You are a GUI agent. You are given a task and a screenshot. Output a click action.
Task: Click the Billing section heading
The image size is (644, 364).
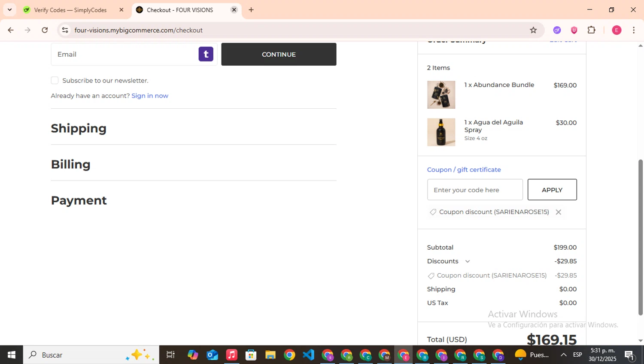click(71, 164)
